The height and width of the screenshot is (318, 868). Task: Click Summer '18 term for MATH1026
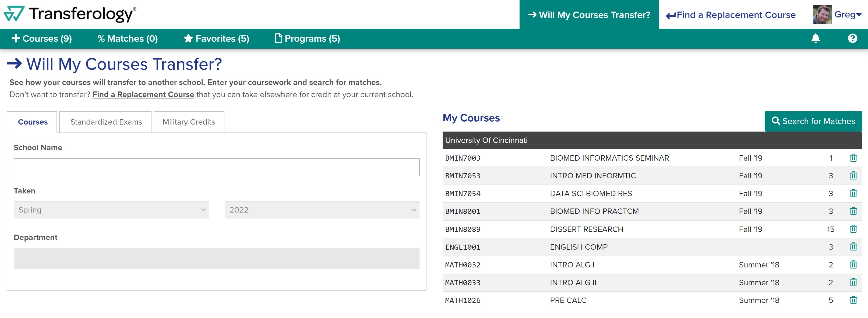[759, 300]
